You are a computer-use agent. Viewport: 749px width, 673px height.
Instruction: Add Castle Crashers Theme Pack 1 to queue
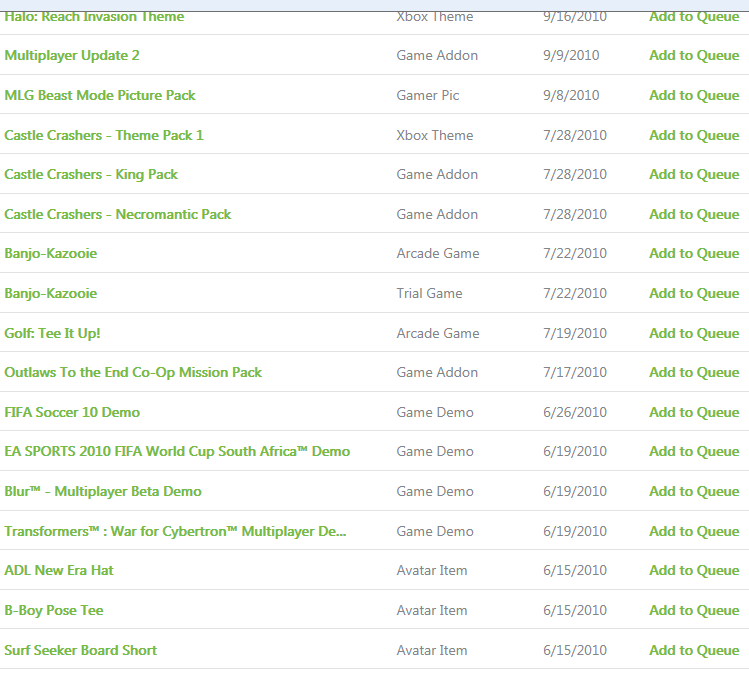[694, 135]
